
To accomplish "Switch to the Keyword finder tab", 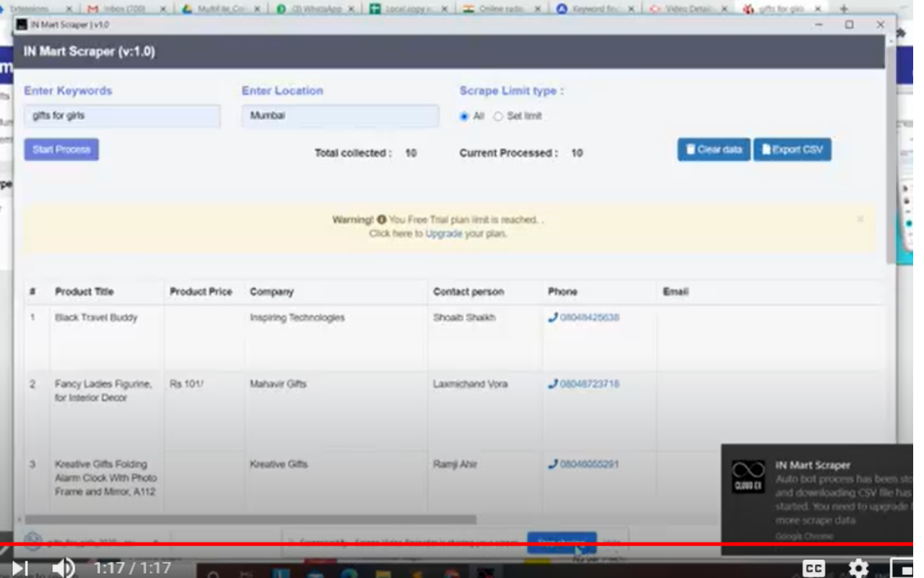I will click(x=596, y=9).
